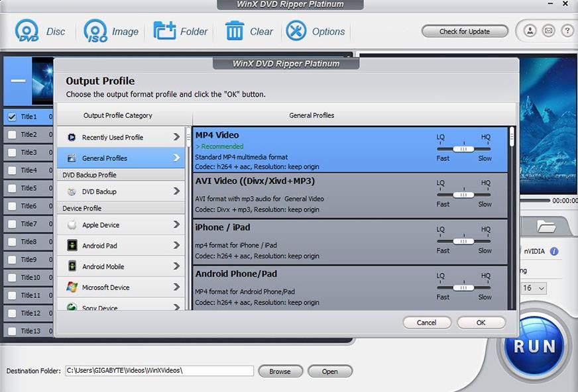This screenshot has height=392, width=578.
Task: Expand Apple Device chevron
Action: click(176, 224)
